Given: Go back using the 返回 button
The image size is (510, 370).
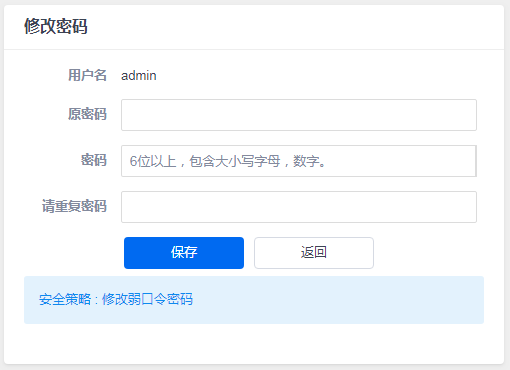Looking at the screenshot, I should click(x=314, y=253).
